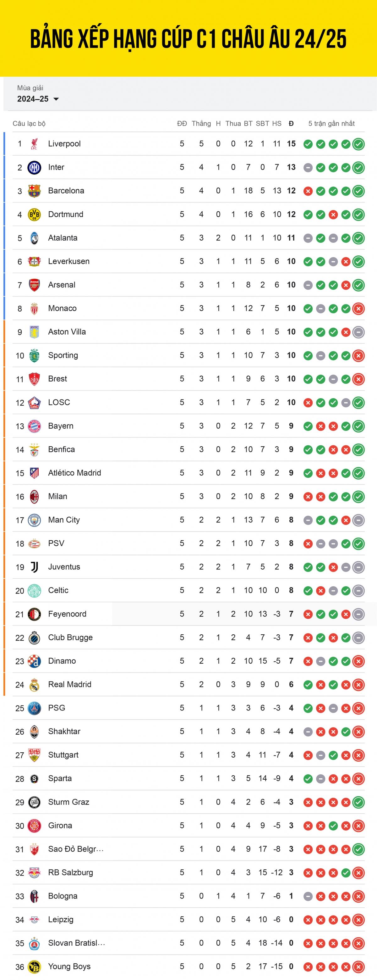Click the Inter club logo
The image size is (377, 980).
click(34, 167)
